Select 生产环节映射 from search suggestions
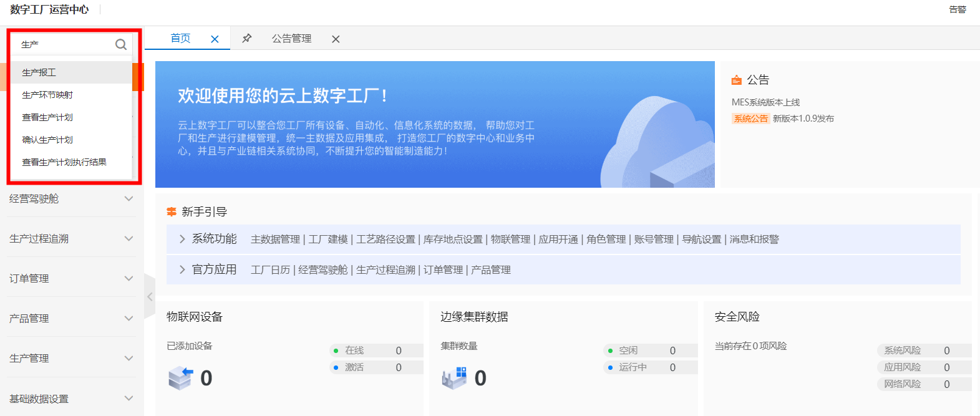980x416 pixels. pos(71,95)
